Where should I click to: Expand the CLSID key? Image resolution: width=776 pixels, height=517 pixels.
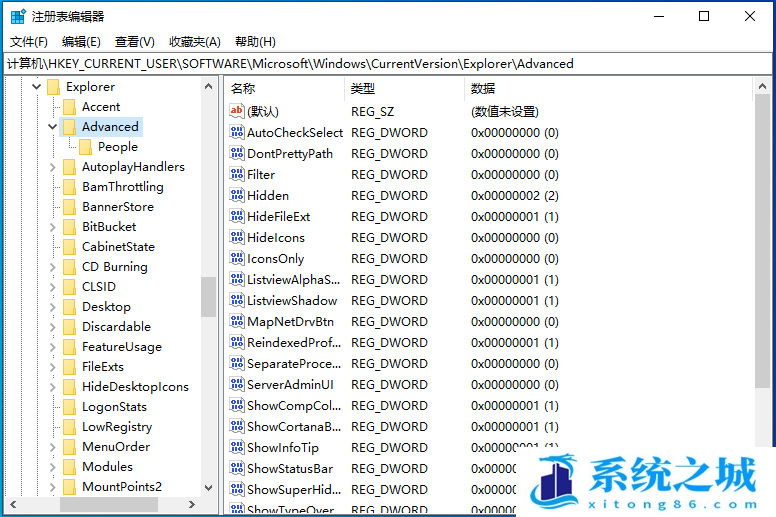coord(52,287)
